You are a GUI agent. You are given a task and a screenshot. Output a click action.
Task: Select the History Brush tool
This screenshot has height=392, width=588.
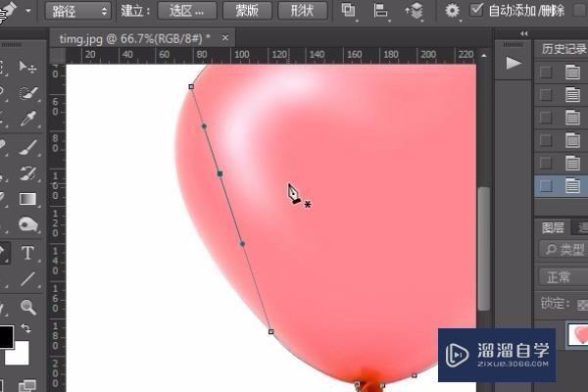pos(28,173)
